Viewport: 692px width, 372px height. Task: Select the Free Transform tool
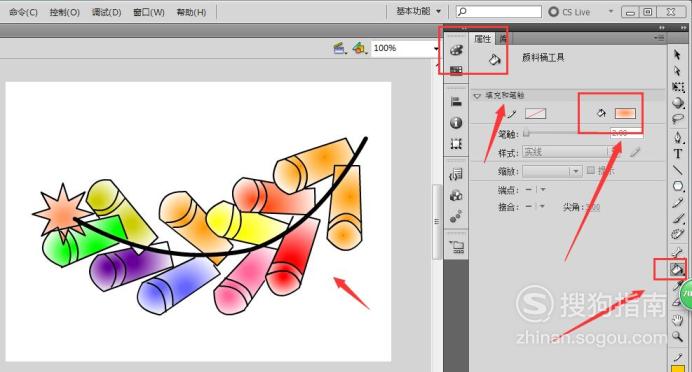click(x=678, y=86)
